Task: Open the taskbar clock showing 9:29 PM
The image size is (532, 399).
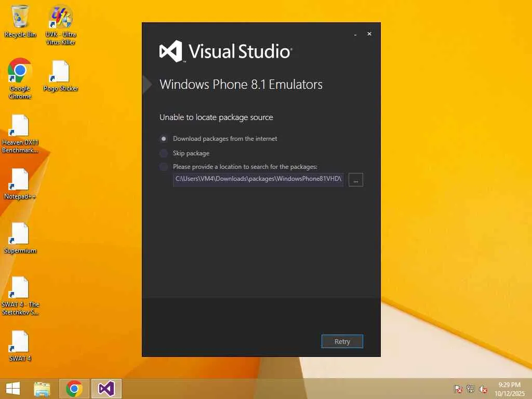Action: pyautogui.click(x=510, y=389)
